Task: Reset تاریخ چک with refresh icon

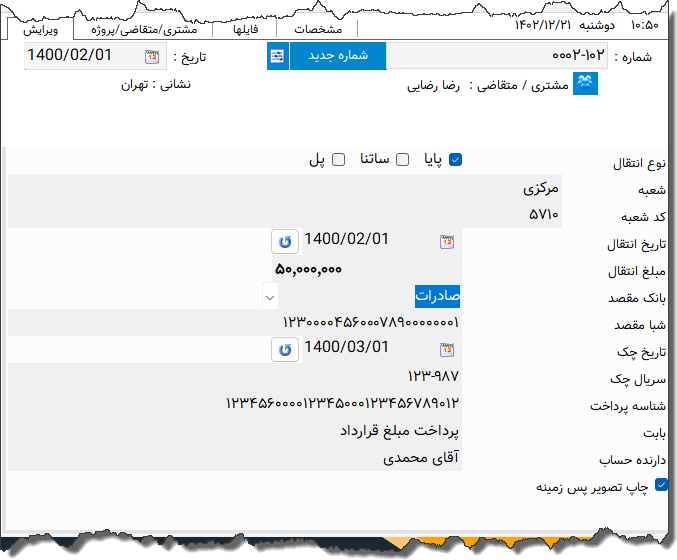Action: (x=285, y=349)
